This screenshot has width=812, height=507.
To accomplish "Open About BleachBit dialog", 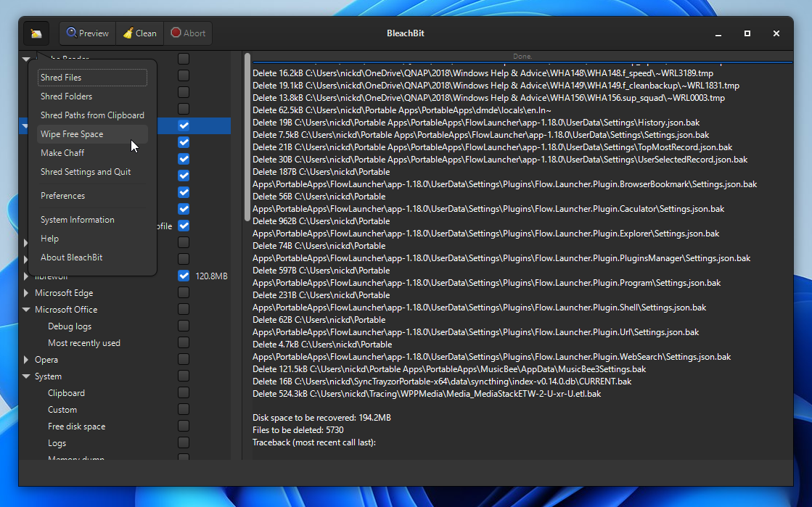I will pyautogui.click(x=71, y=257).
